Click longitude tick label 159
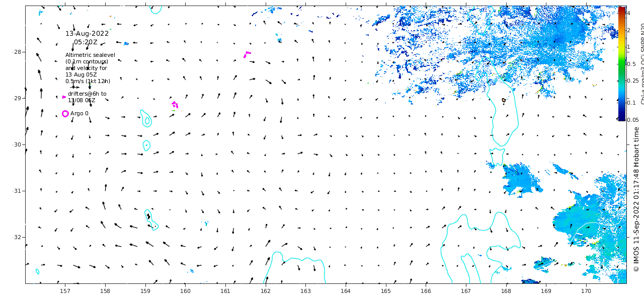The width and height of the screenshot is (644, 297). (145, 291)
